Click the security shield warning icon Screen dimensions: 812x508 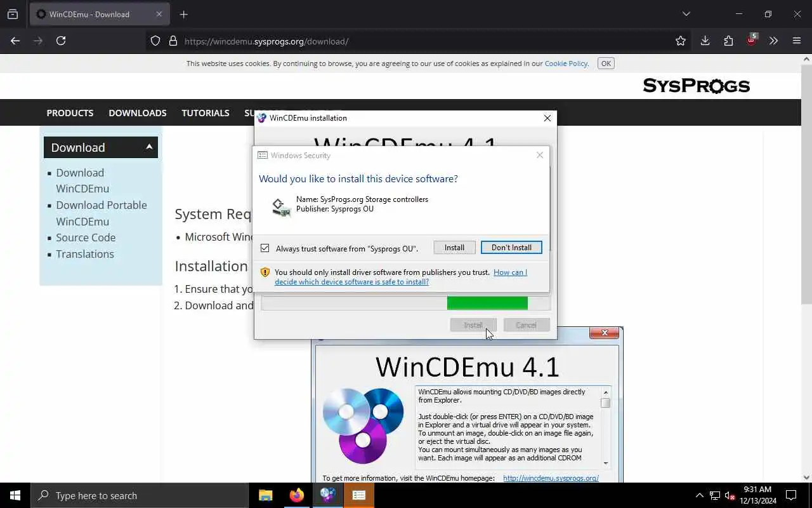(x=265, y=272)
